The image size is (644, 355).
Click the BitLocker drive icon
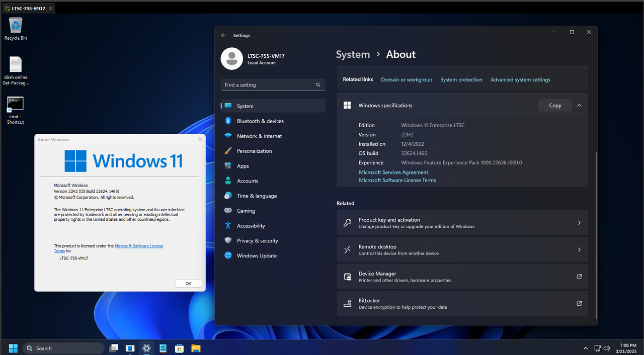pos(347,304)
